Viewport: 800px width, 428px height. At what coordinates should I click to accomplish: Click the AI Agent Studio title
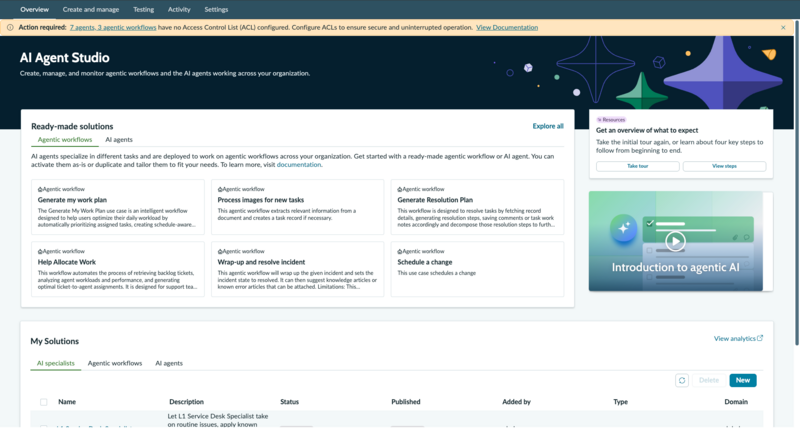65,58
